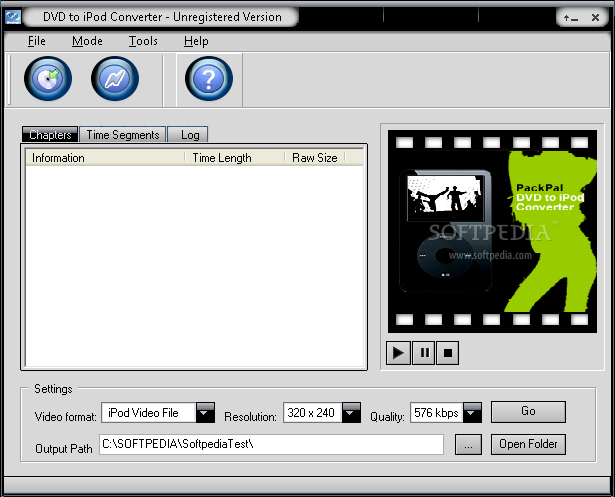Click the browse "..." output path button
Screen dimensions: 615x497
[468, 444]
